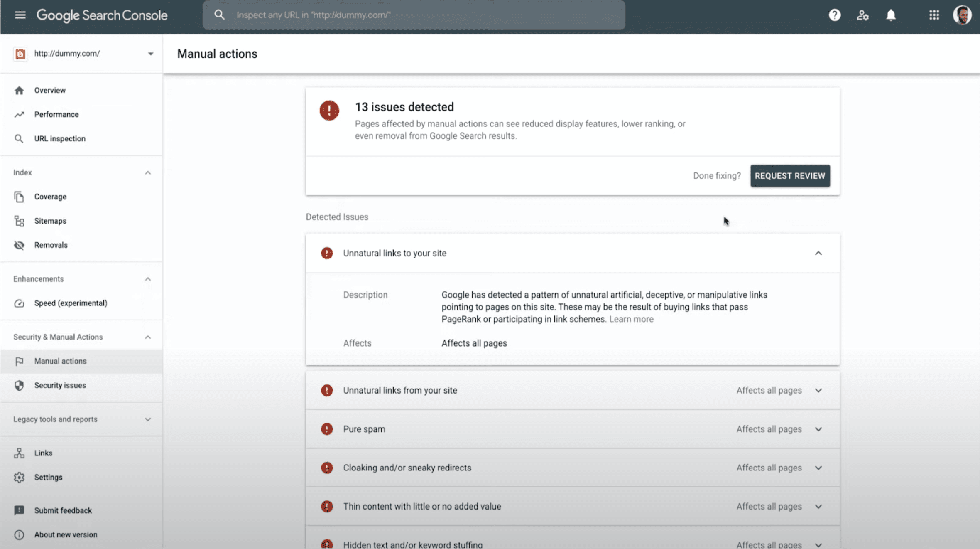Click the Overview home icon
980x549 pixels.
[19, 90]
